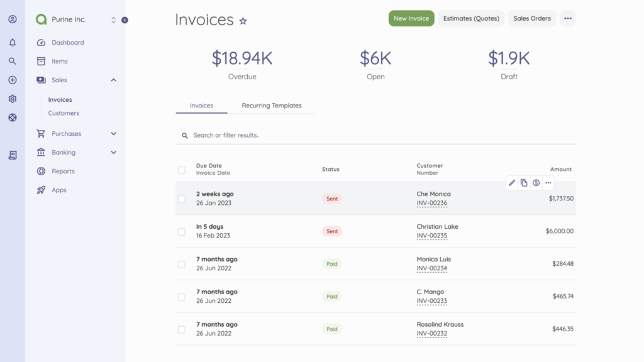This screenshot has height=362, width=644.
Task: Open the globe icon in the sidebar
Action: 12,118
